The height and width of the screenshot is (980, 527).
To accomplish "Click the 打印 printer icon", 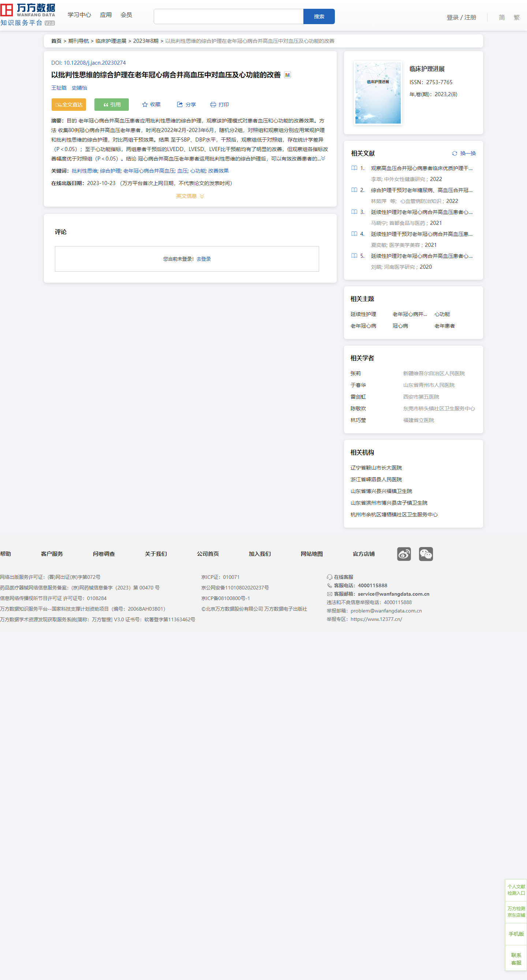I will click(213, 105).
